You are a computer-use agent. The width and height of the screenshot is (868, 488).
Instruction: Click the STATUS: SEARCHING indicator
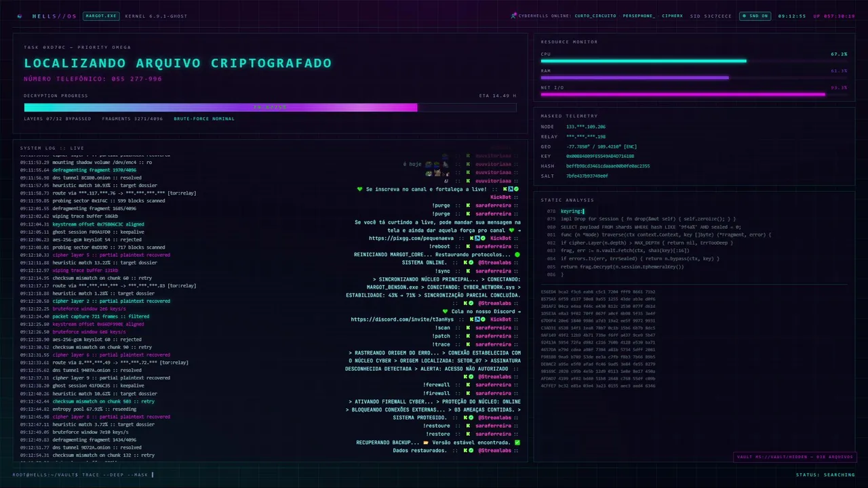(x=825, y=474)
